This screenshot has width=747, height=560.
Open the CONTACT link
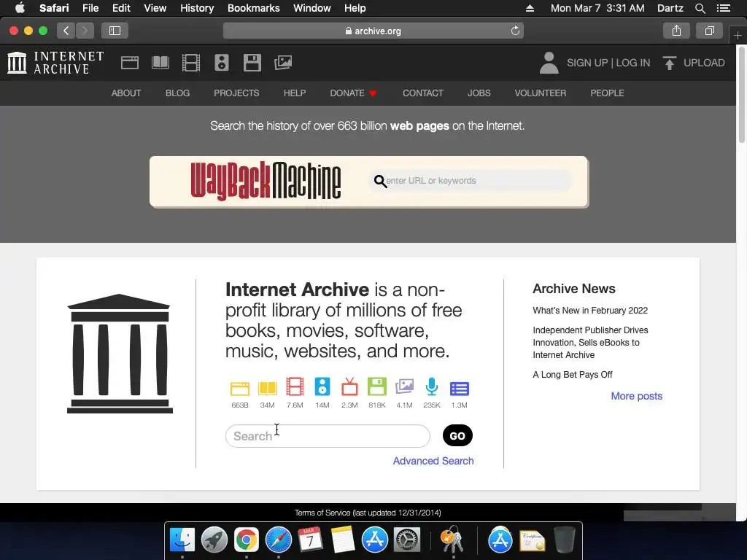point(423,93)
